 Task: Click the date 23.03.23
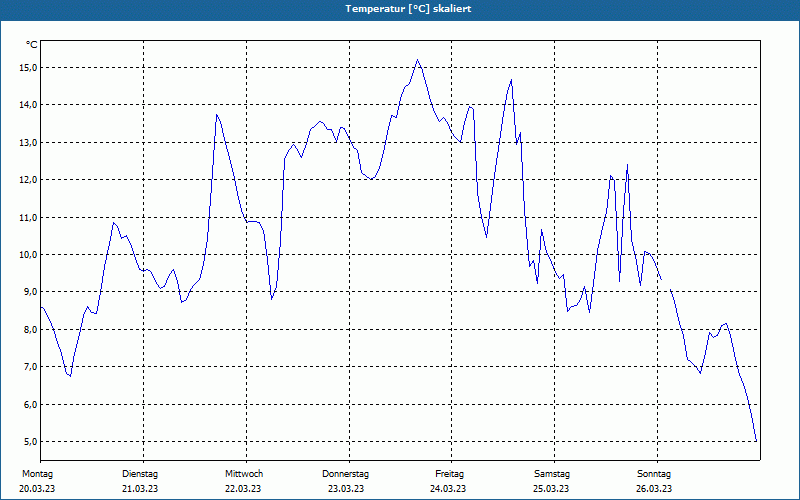click(x=346, y=489)
